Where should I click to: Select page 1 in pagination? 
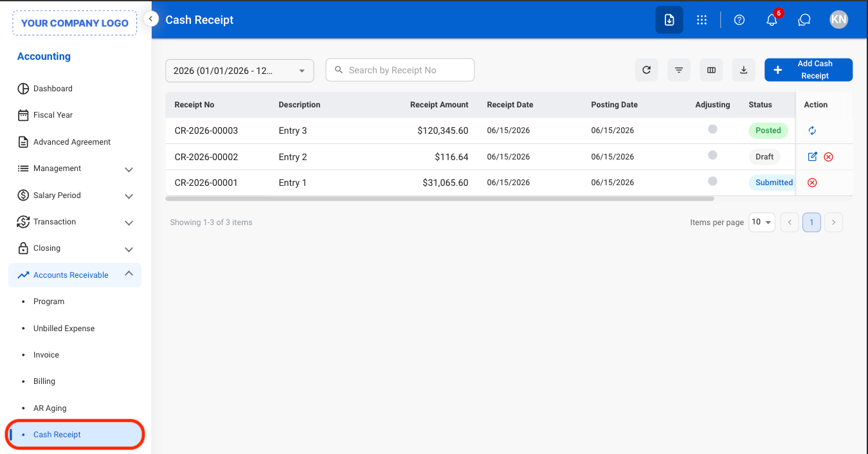[811, 222]
